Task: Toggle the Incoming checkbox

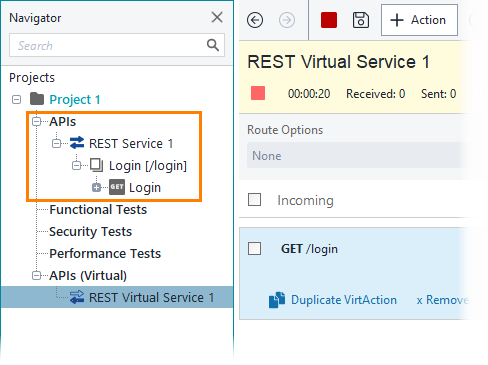Action: 254,200
